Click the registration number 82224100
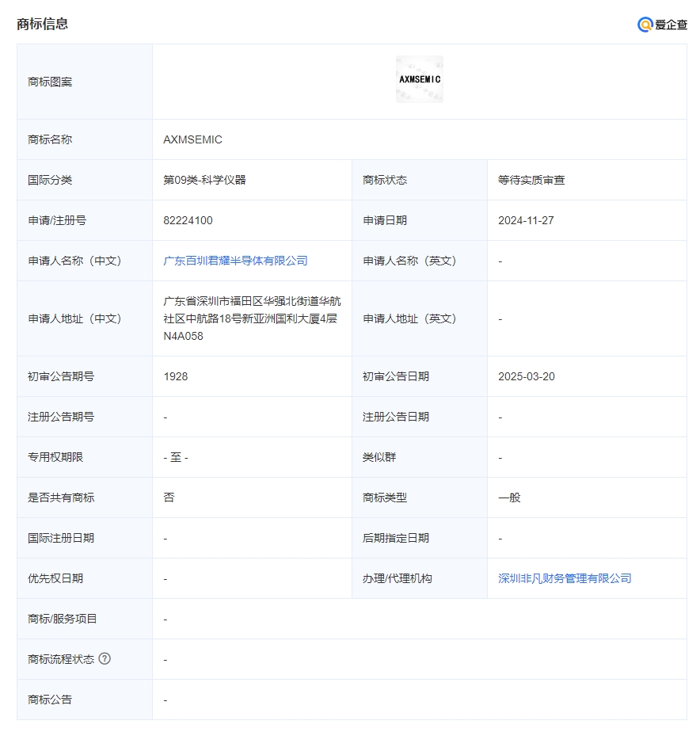This screenshot has height=732, width=700. (188, 220)
